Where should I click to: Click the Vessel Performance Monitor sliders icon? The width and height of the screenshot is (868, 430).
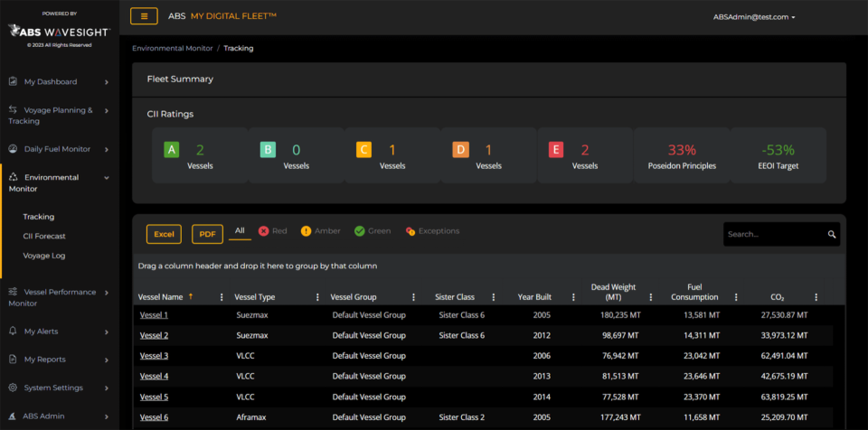[14, 292]
